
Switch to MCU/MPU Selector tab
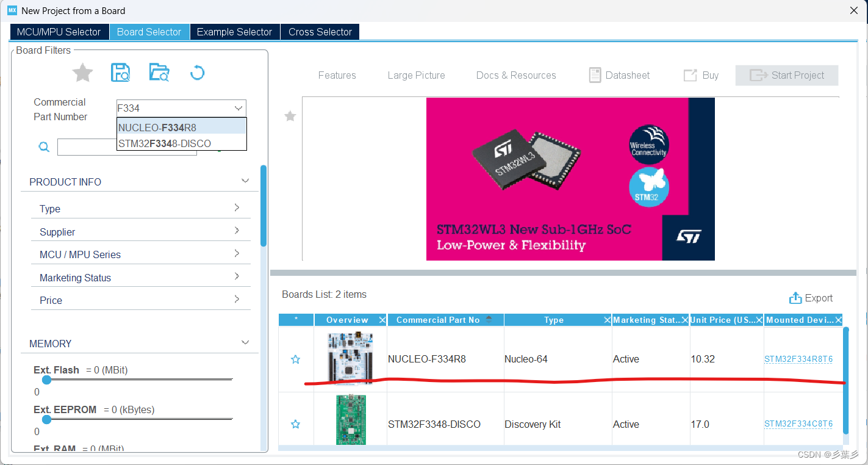coord(59,32)
